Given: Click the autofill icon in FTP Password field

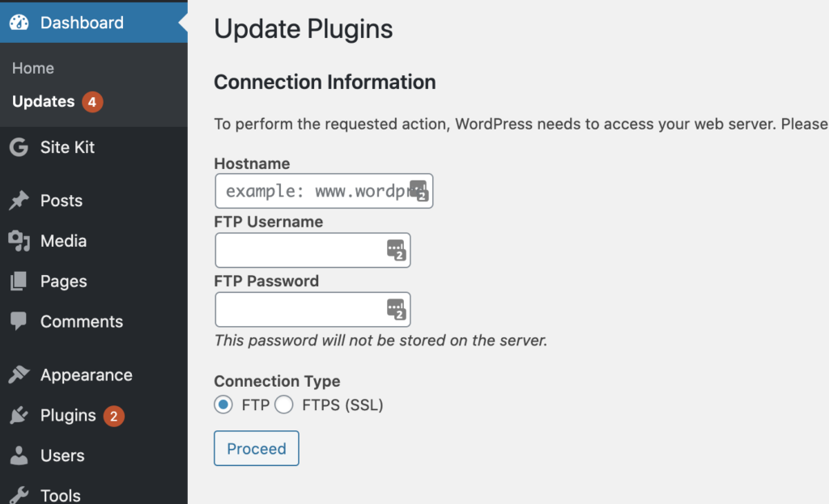Looking at the screenshot, I should click(396, 309).
